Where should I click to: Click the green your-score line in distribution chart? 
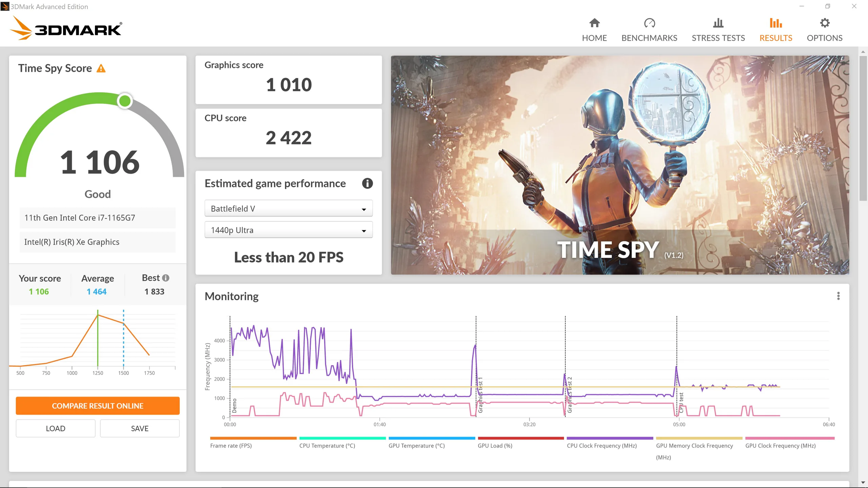point(98,338)
